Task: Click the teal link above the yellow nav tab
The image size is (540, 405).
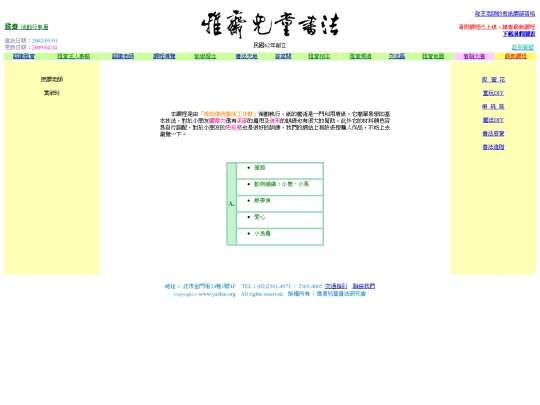Action: click(523, 47)
